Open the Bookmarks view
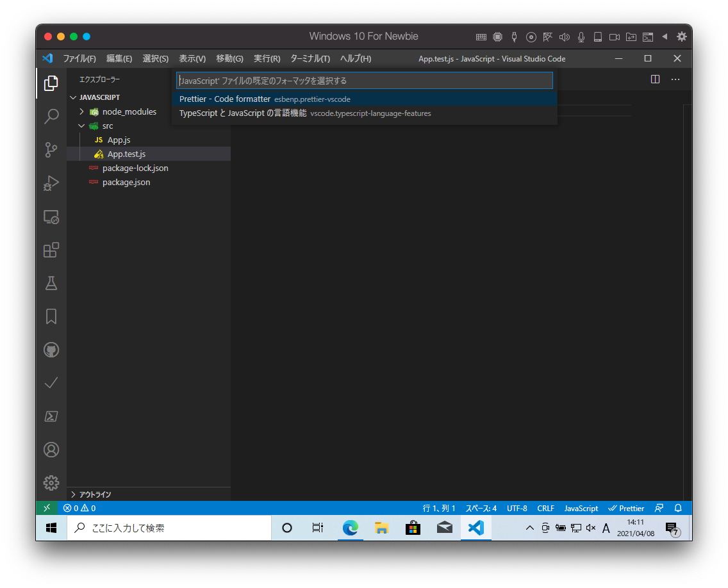This screenshot has width=728, height=588. point(51,316)
